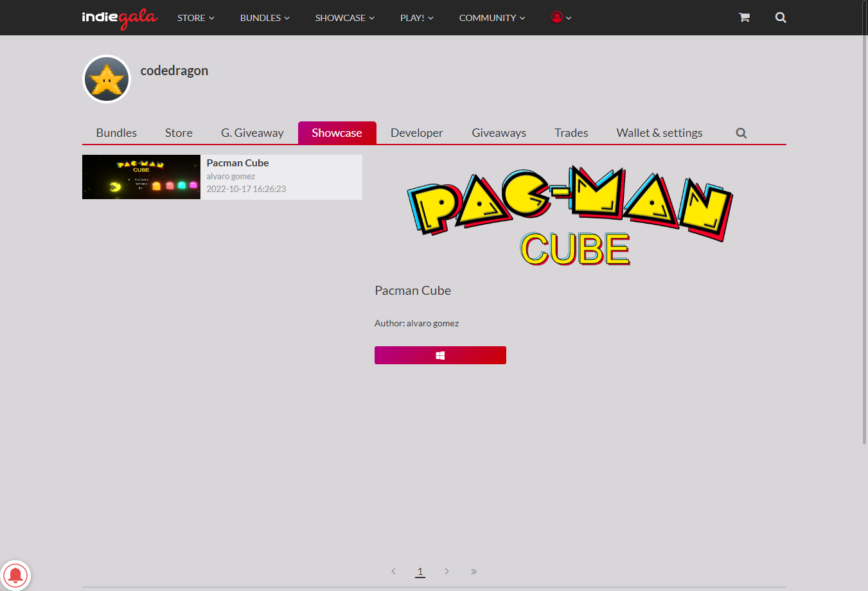Click the codedragon star avatar
The height and width of the screenshot is (591, 868).
107,79
